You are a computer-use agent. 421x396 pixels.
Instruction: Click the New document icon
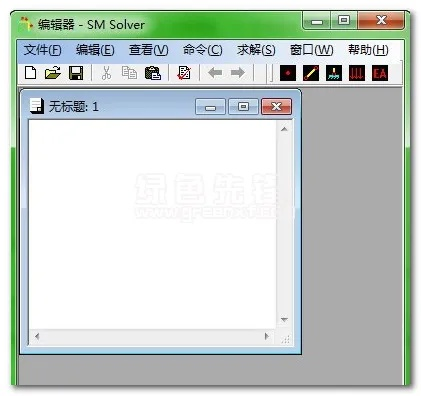pos(31,72)
